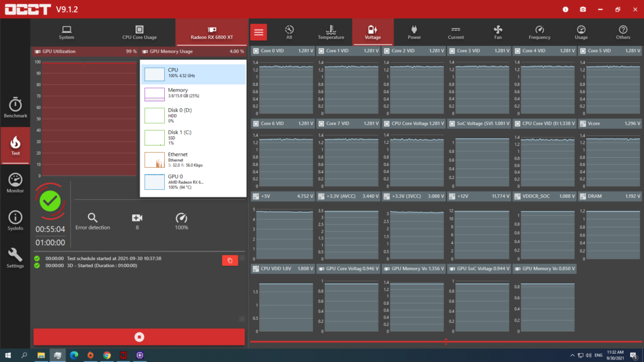The width and height of the screenshot is (644, 362).
Task: Click the Error detection magnifier icon
Action: (x=92, y=218)
